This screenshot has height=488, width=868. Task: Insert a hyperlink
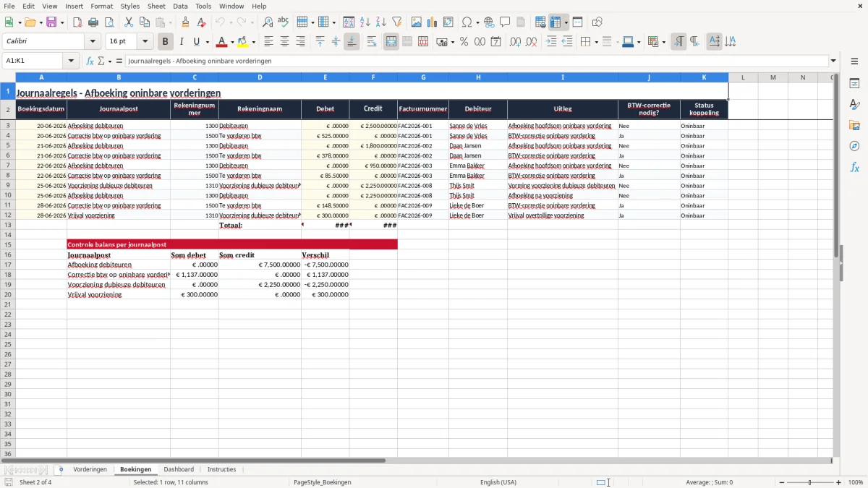click(x=489, y=22)
